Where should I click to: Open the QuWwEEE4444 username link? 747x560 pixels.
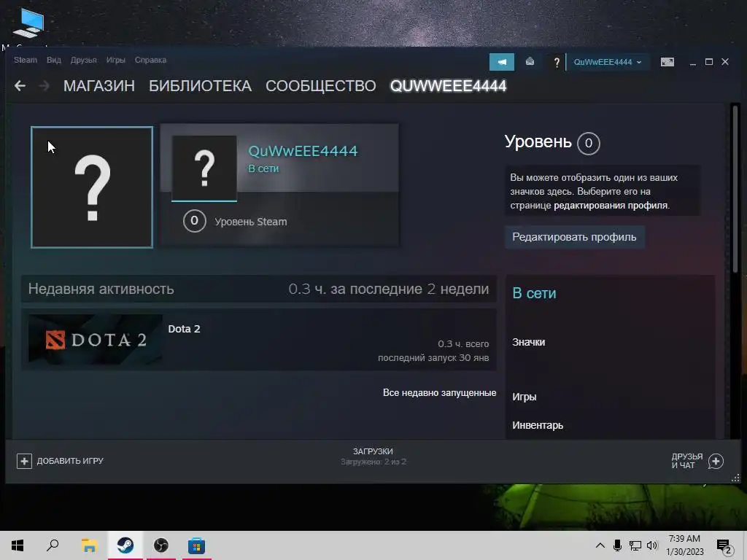pos(303,151)
